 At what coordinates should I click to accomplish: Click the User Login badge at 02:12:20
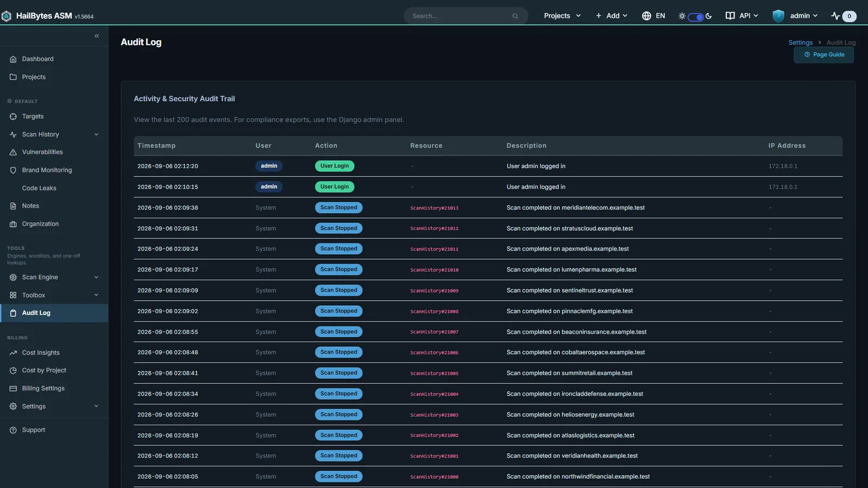[x=334, y=166]
